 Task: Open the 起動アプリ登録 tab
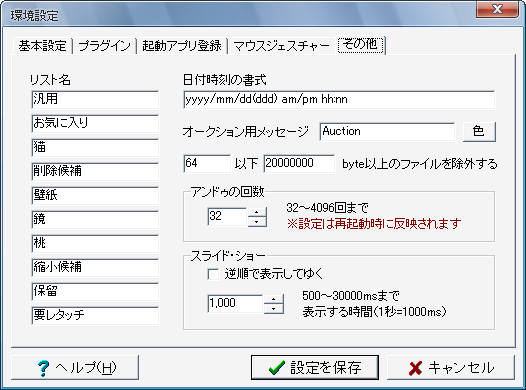coord(182,46)
